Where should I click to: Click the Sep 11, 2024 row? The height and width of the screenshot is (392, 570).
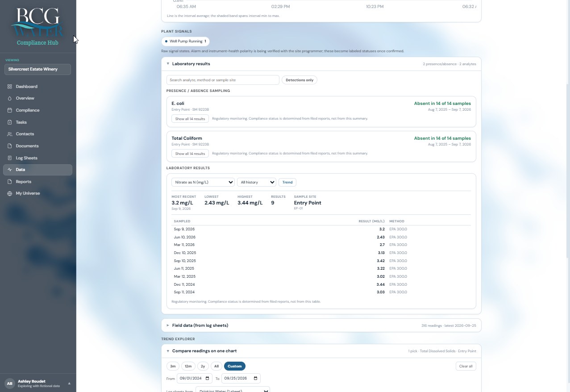pyautogui.click(x=321, y=292)
